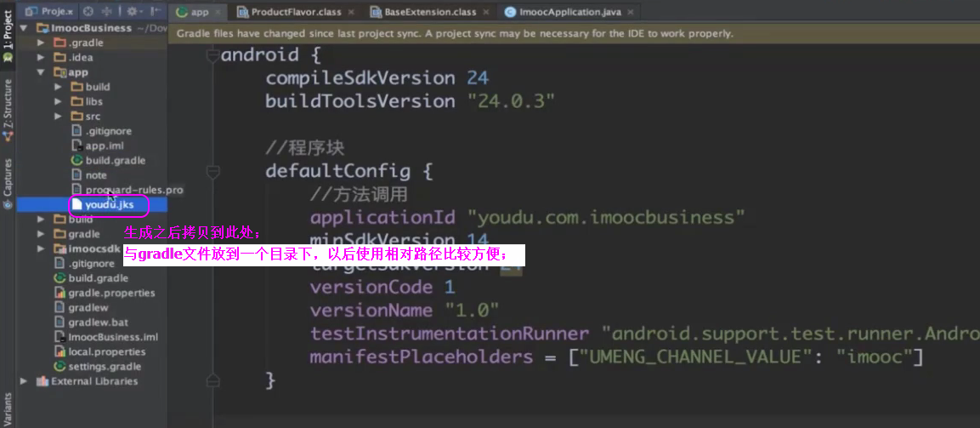
Task: Select the .idea folder icon
Action: pyautogui.click(x=60, y=58)
